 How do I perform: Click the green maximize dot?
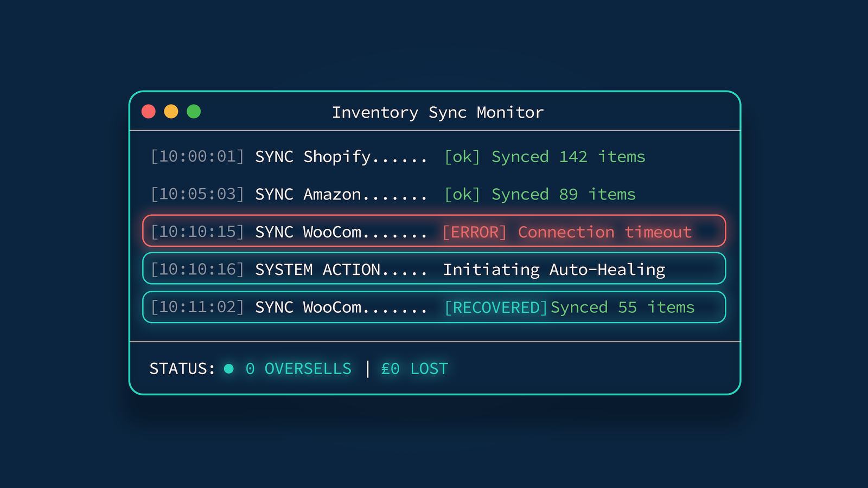[x=194, y=112]
